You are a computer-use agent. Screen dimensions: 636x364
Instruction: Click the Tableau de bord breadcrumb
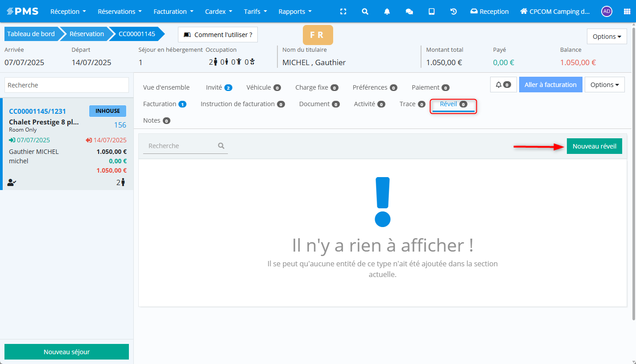pos(31,34)
